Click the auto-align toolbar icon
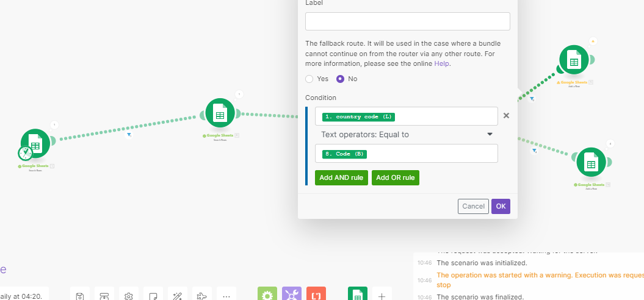This screenshot has width=644, height=300. 104,296
